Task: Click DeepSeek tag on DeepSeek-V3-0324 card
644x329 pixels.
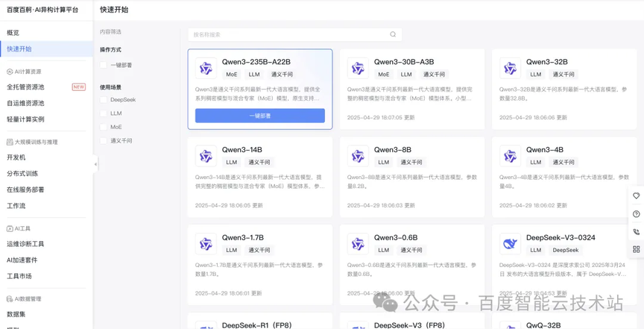Action: [x=566, y=250]
